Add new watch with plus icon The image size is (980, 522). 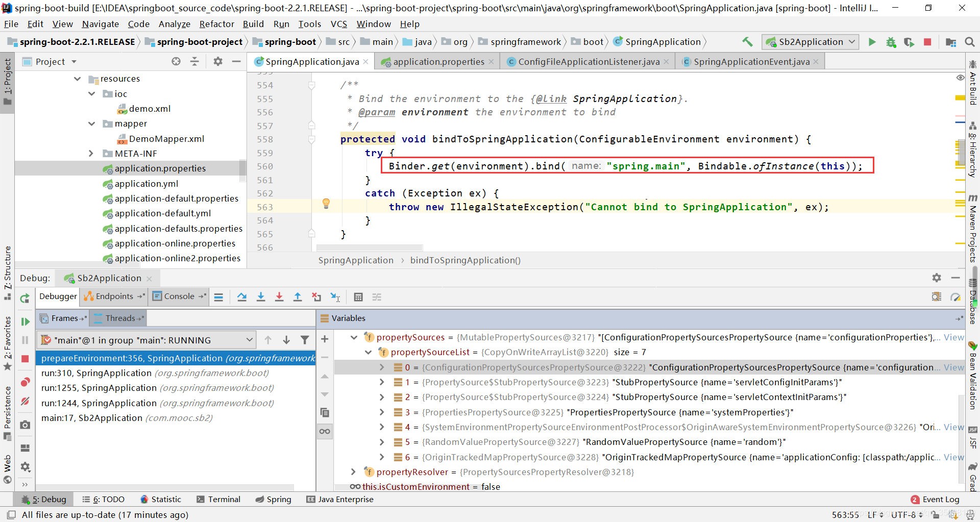(325, 339)
